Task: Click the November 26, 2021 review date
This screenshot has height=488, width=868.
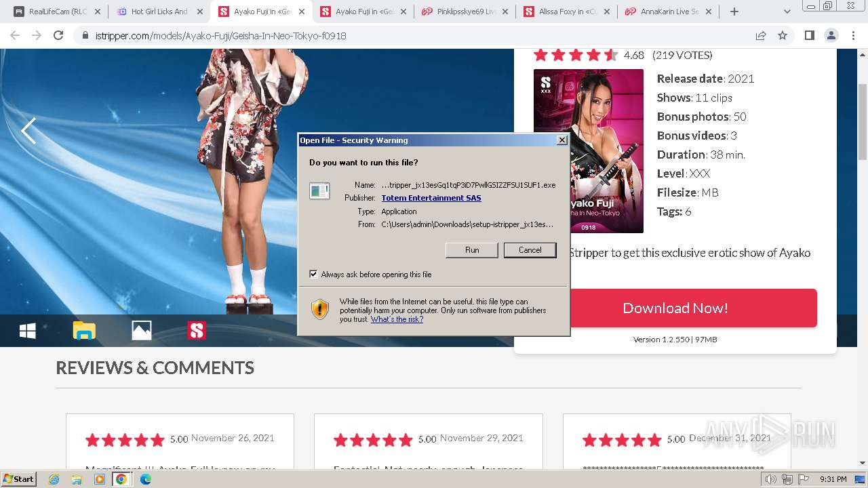Action: pos(233,438)
